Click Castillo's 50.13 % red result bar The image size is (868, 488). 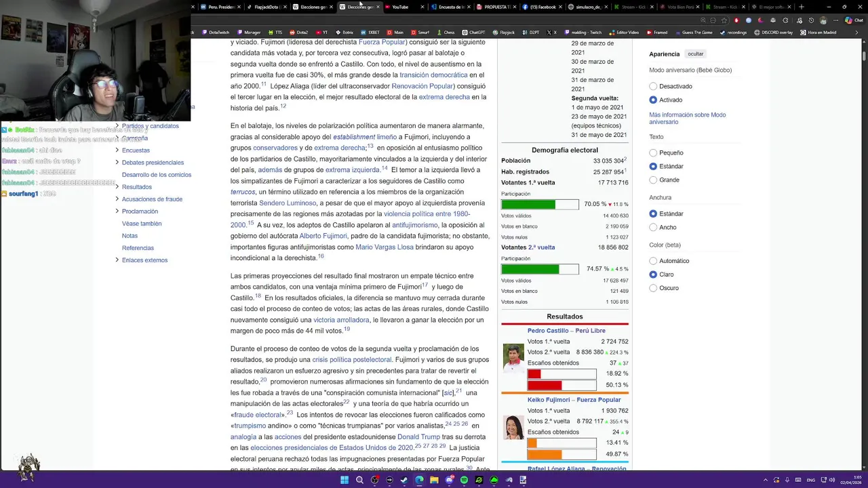[561, 385]
